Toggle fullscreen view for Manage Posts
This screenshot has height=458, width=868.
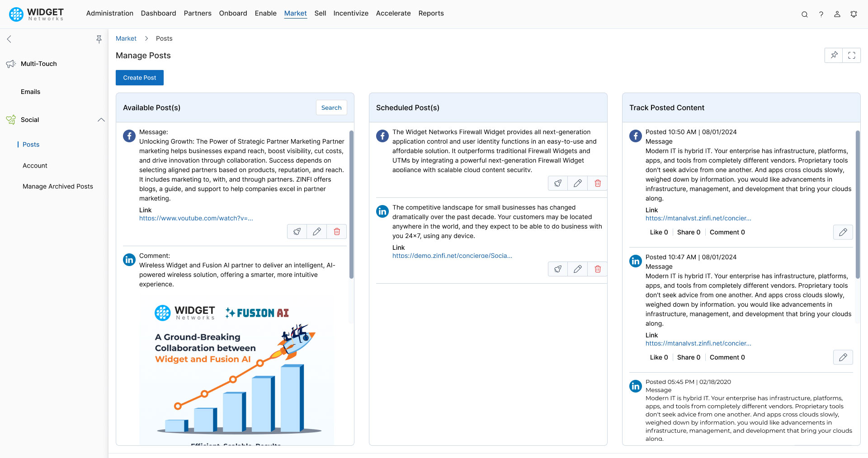click(852, 55)
